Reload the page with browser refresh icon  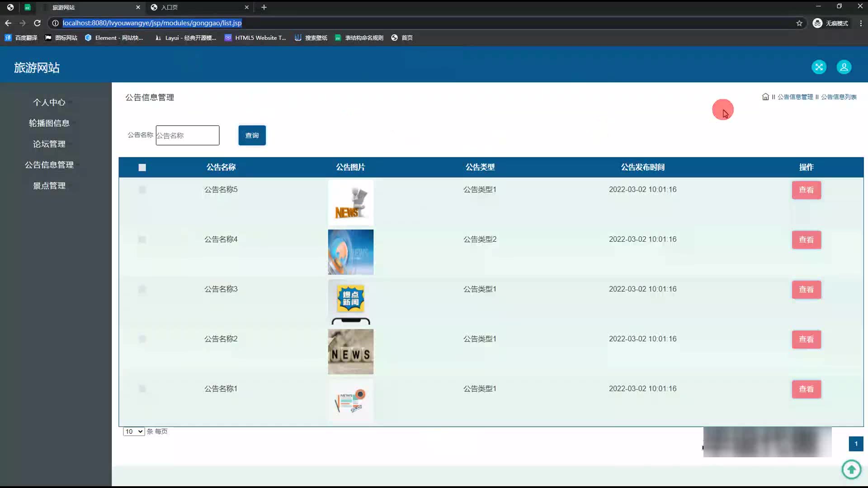[x=38, y=23]
